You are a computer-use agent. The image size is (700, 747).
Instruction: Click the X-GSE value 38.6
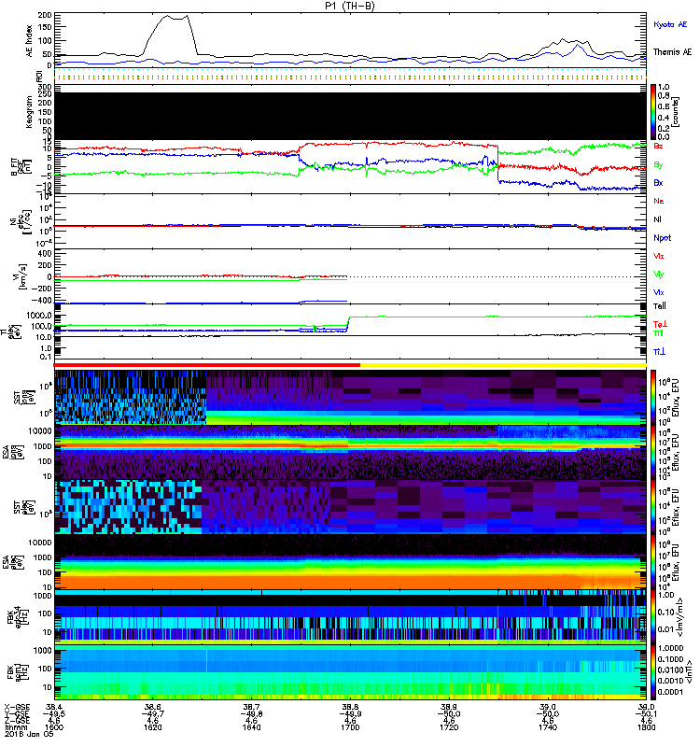pyautogui.click(x=153, y=707)
